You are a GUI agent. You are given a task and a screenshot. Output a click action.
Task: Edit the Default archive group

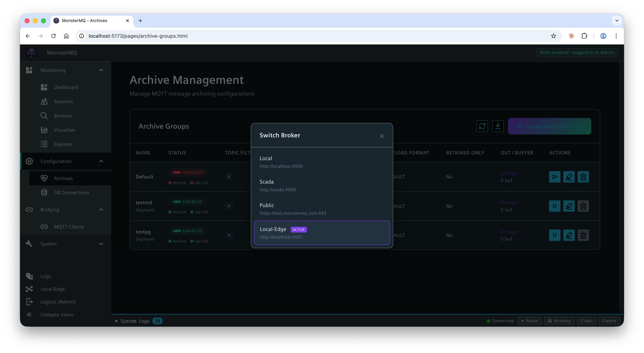(x=569, y=177)
